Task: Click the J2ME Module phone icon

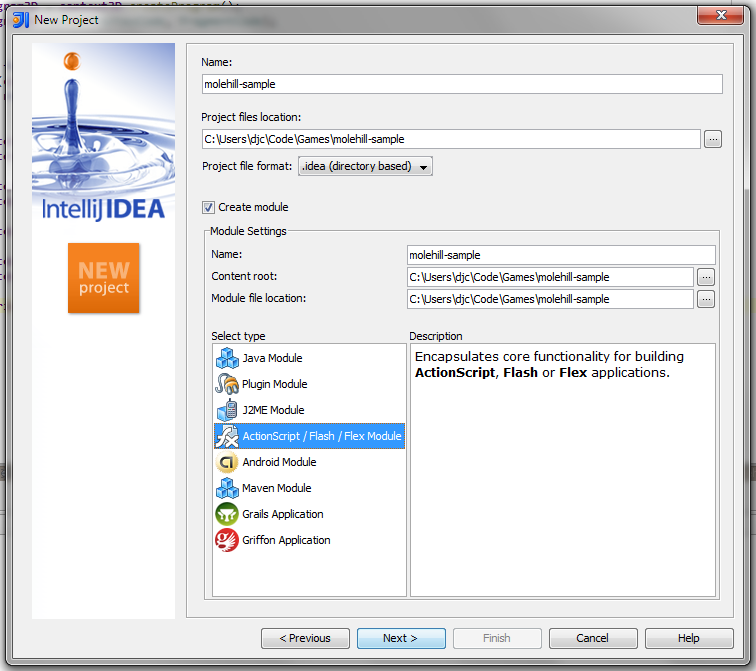Action: point(227,410)
